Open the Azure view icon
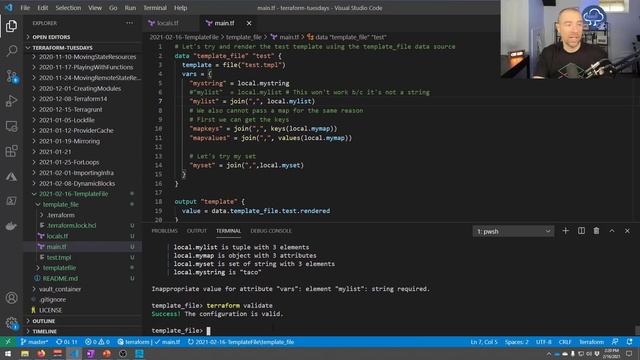 pos(11,176)
